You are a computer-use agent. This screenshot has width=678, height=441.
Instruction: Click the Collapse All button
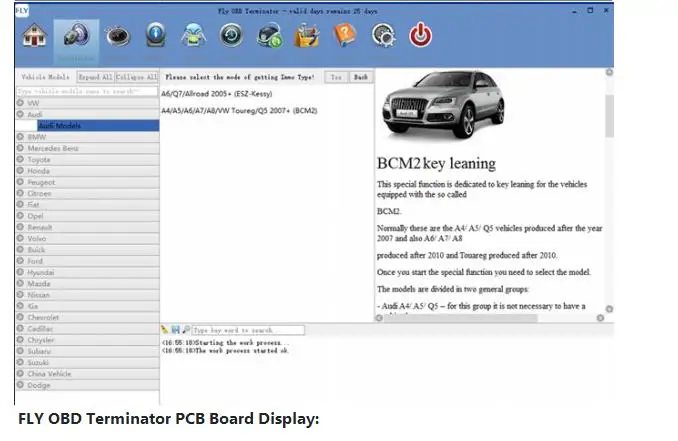coord(137,77)
